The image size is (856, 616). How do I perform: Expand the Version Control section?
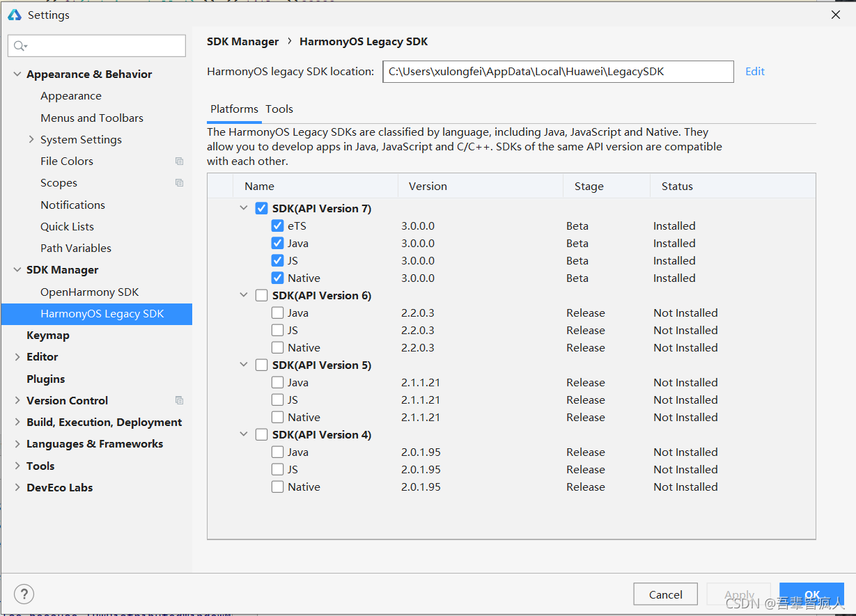tap(17, 401)
